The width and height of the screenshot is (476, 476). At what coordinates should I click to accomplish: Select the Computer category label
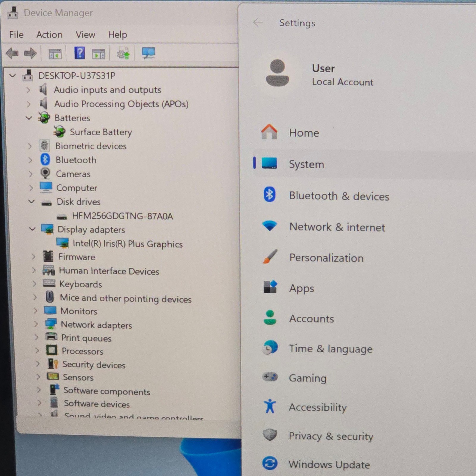[x=77, y=188]
